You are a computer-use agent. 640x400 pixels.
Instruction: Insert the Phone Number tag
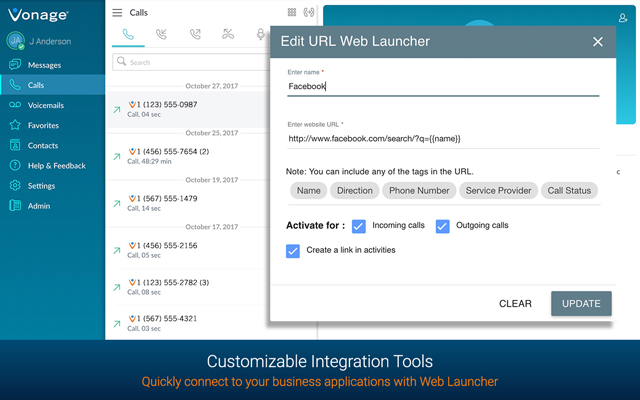[419, 191]
